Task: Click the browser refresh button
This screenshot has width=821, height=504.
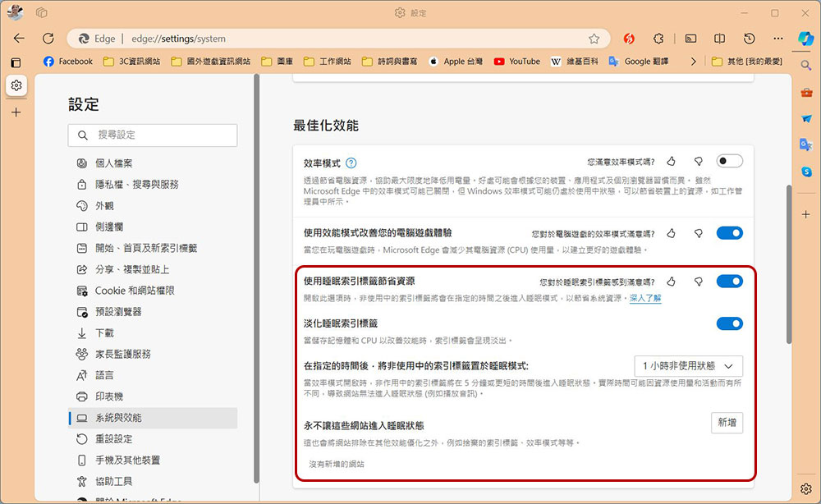Action: click(48, 39)
